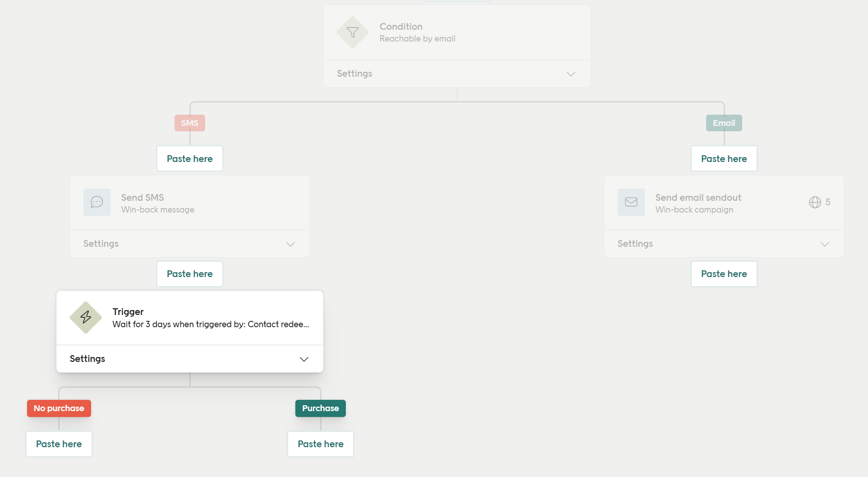868x477 pixels.
Task: Paste here below Send email sendout
Action: click(x=724, y=274)
